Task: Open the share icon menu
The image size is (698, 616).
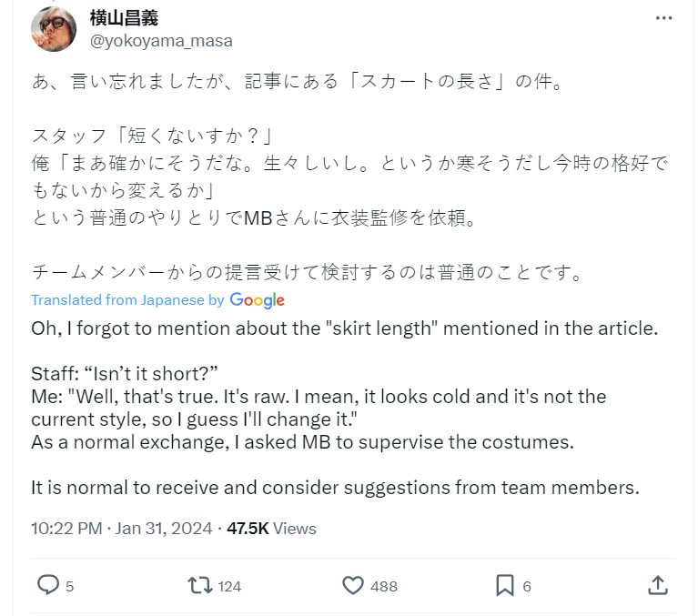Action: point(660,585)
